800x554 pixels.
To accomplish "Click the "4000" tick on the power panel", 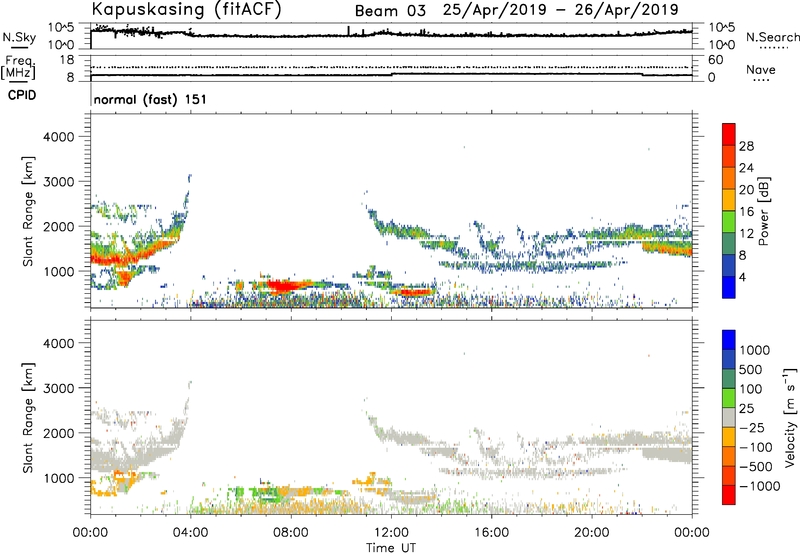I will click(59, 137).
